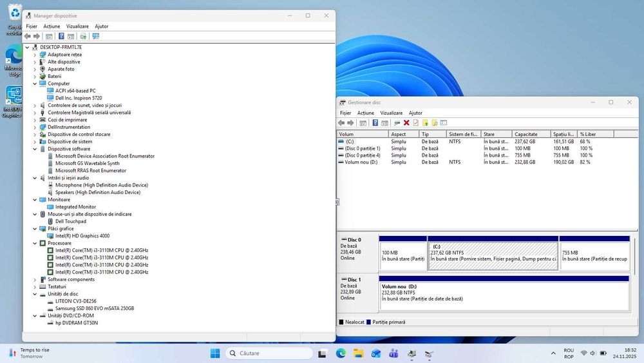Click the yellow page with green arrow icon

[x=425, y=123]
